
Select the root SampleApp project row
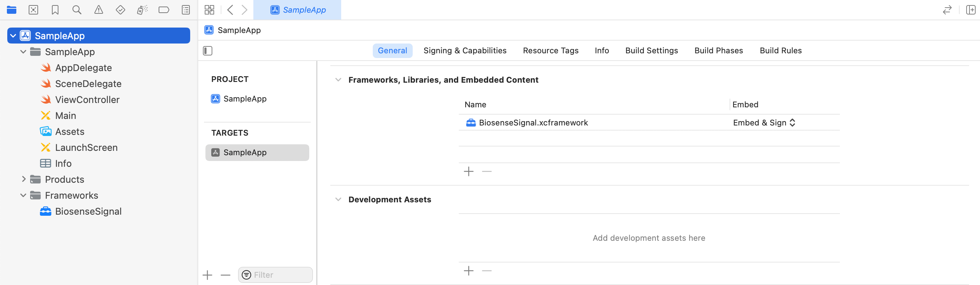click(98, 36)
